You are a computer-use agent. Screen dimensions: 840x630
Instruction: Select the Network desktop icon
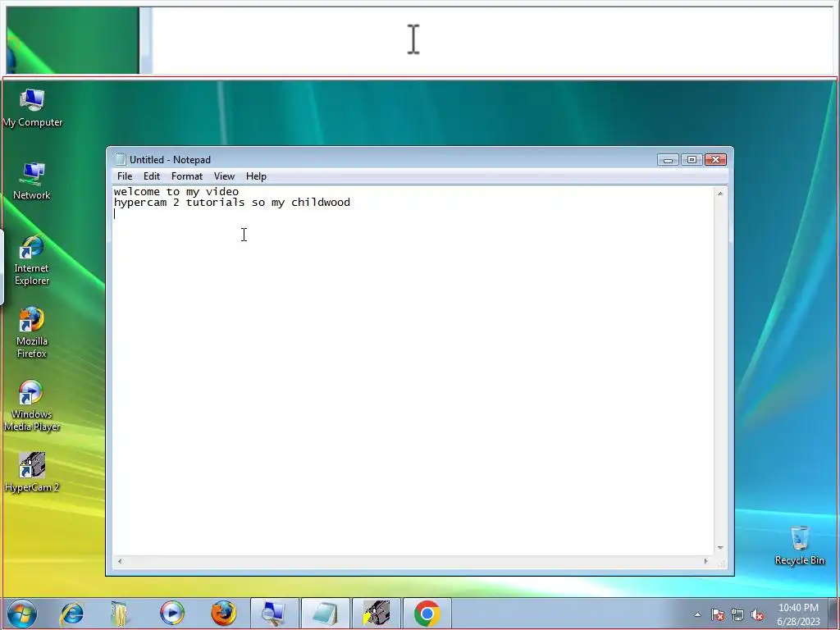click(x=32, y=181)
